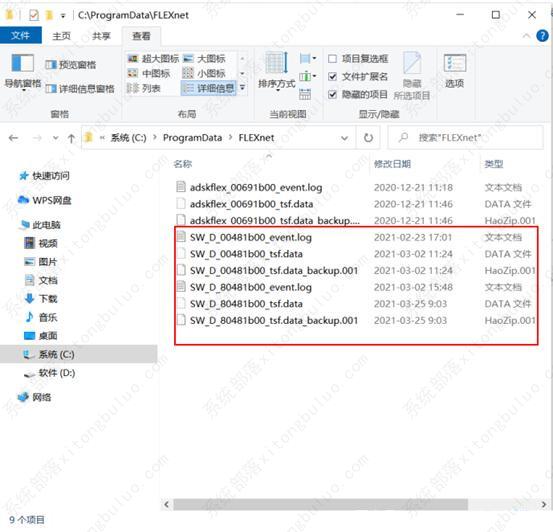The width and height of the screenshot is (553, 532).
Task: Click the scroll right arrow at bottom
Action: pos(544,504)
